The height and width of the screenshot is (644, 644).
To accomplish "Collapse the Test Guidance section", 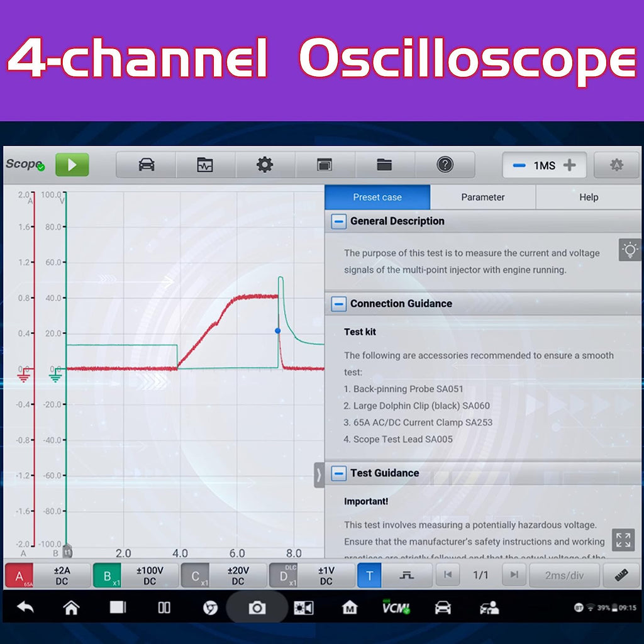I will coord(338,474).
